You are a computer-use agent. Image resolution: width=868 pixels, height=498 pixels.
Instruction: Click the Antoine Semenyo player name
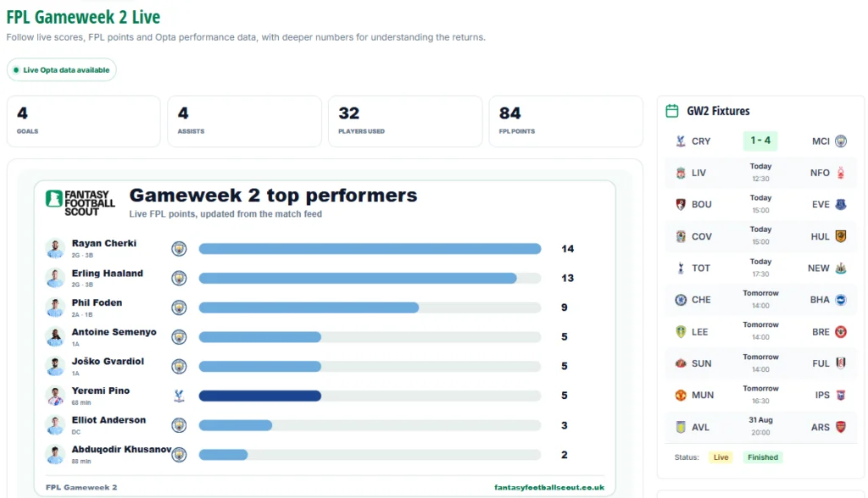click(x=114, y=332)
